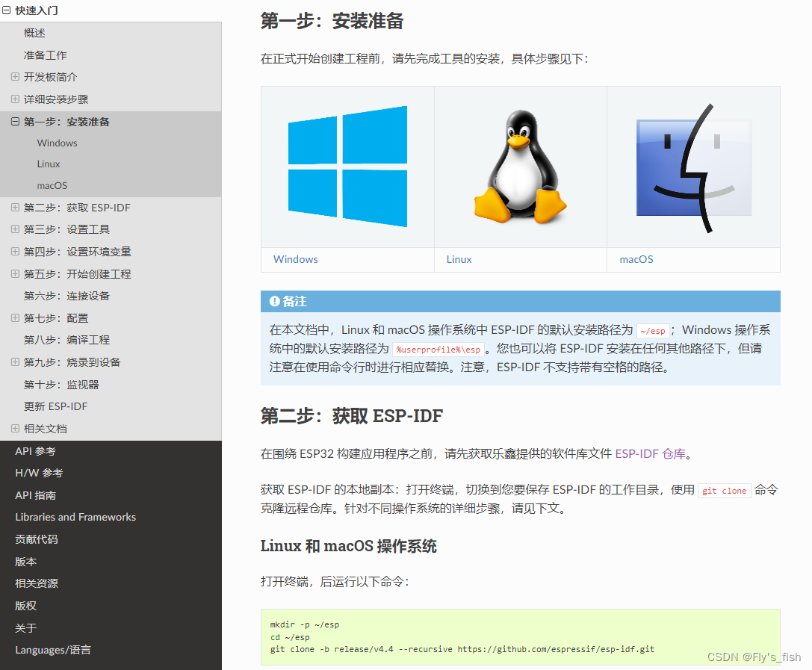Follow the Linux link under the penguin
Viewport: 812px width, 670px height.
tap(459, 259)
